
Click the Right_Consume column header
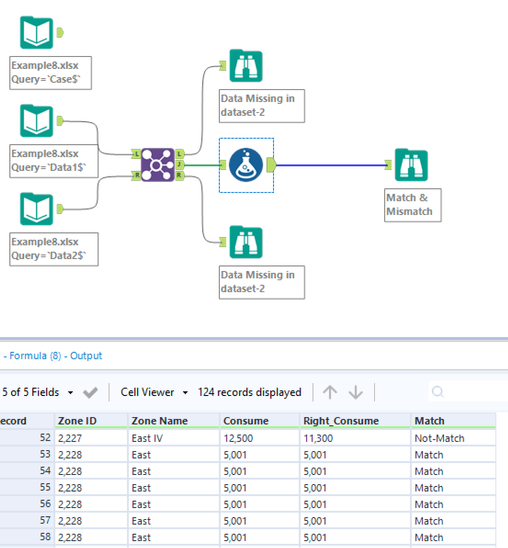pos(355,421)
